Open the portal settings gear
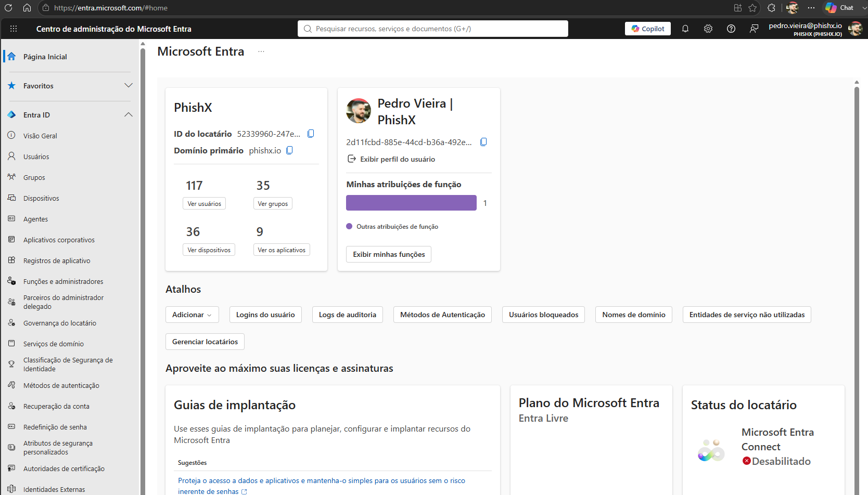Image resolution: width=868 pixels, height=495 pixels. pyautogui.click(x=708, y=29)
